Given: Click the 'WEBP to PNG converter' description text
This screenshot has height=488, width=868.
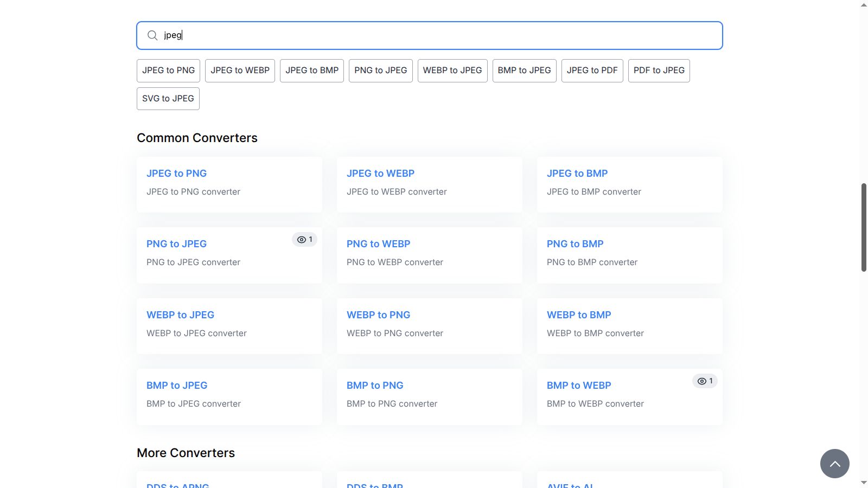Looking at the screenshot, I should tap(395, 333).
